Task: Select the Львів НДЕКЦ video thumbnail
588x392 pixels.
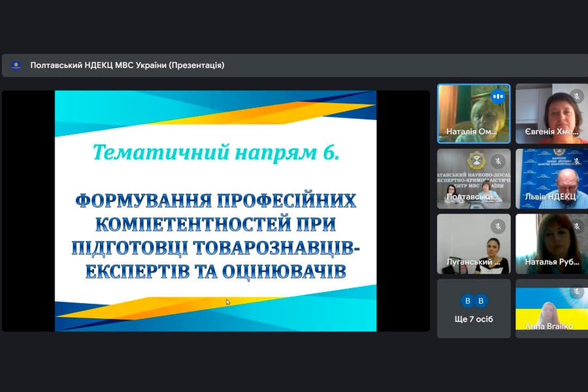Action: [551, 178]
